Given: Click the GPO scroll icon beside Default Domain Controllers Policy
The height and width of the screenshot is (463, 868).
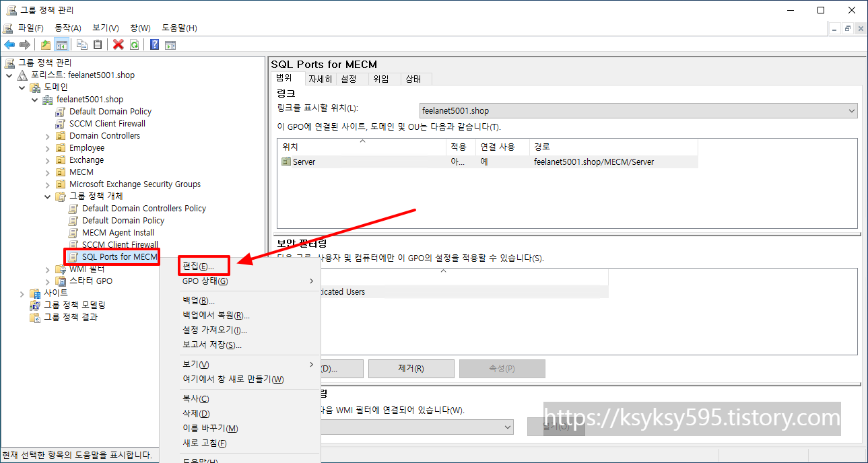Looking at the screenshot, I should tap(73, 208).
